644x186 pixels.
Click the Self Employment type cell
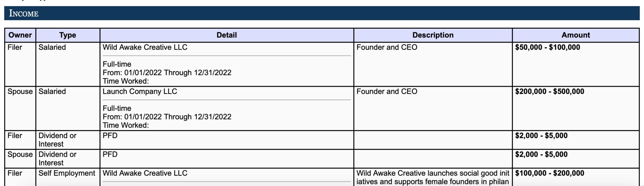67,173
